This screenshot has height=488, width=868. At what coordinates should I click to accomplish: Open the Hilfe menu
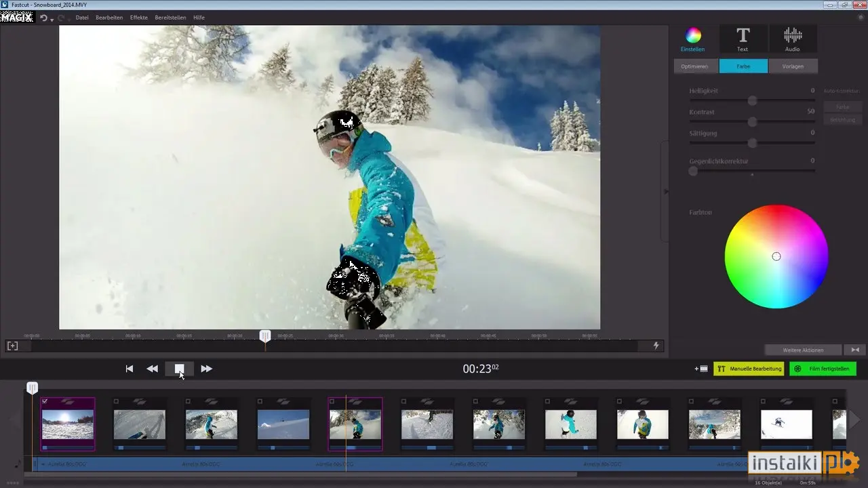point(199,18)
